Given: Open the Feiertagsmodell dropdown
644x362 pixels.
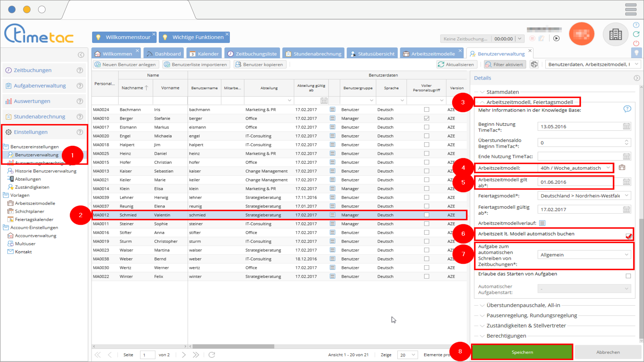Looking at the screenshot, I should coord(626,195).
